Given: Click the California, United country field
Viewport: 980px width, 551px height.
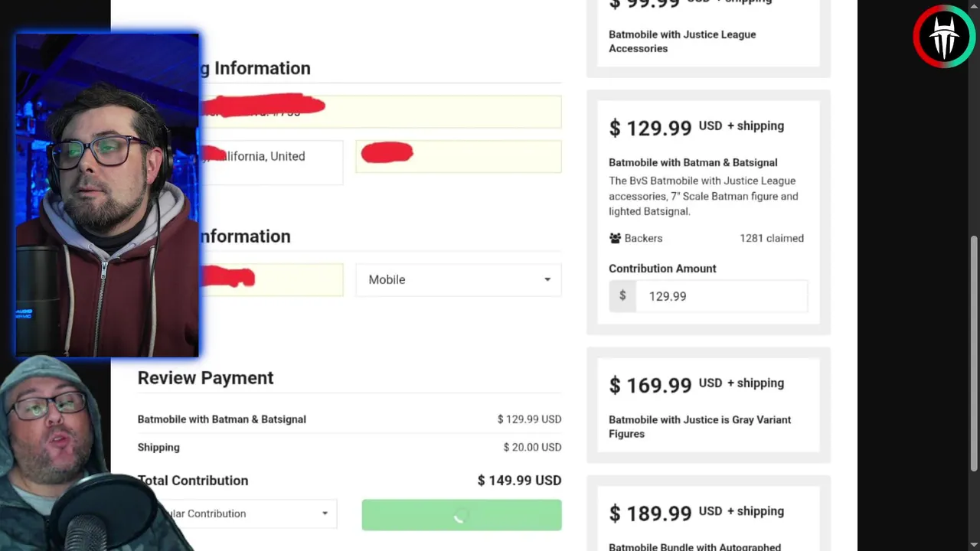Looking at the screenshot, I should [271, 156].
